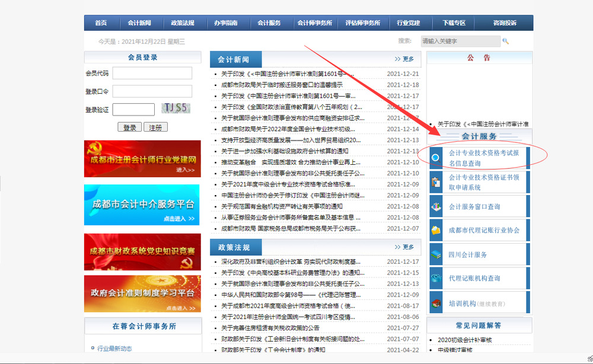The width and height of the screenshot is (593, 364).
Task: Select the 下载专区 menu item
Action: 453,23
